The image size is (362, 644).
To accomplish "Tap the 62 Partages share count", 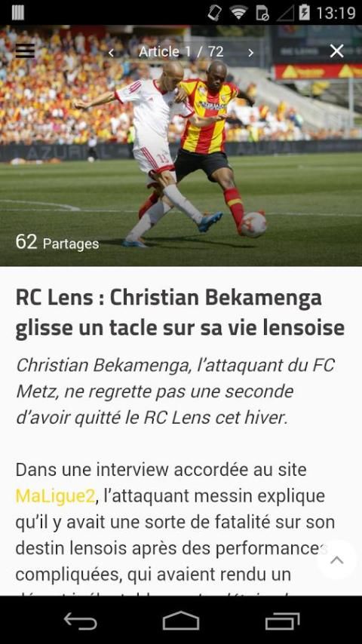I will (x=57, y=242).
